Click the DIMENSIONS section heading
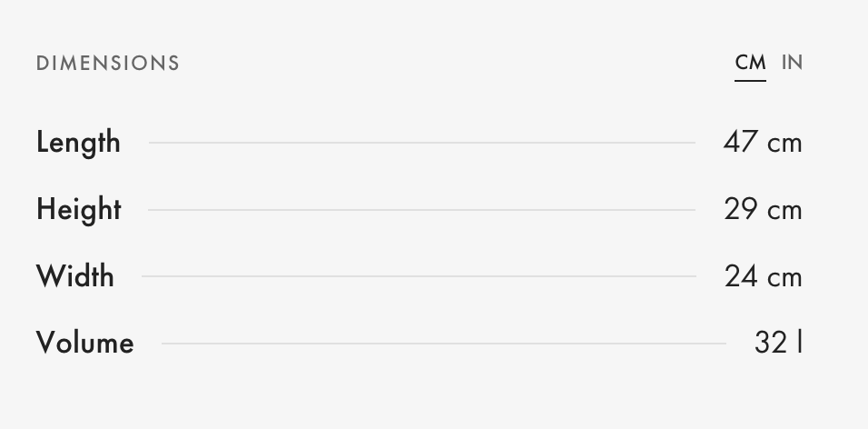 tap(108, 64)
